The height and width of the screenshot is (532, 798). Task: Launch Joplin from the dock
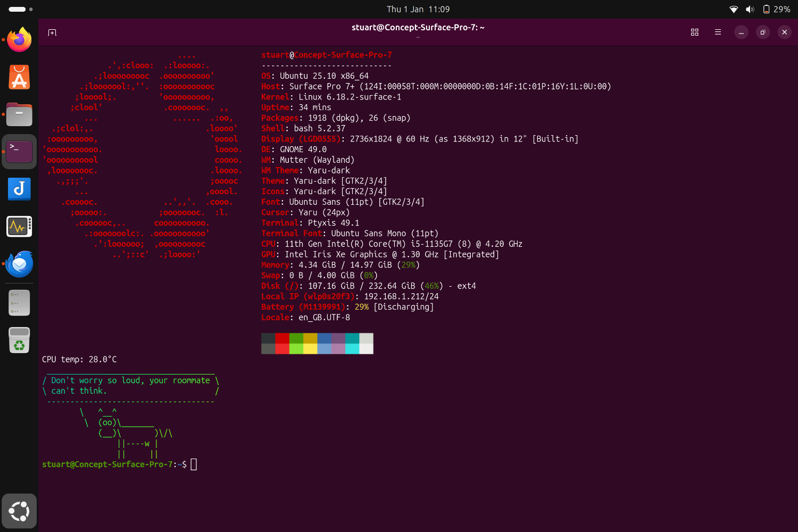(x=19, y=189)
